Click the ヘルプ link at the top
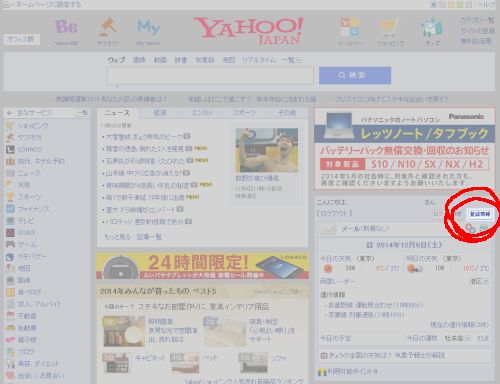The height and width of the screenshot is (384, 500). coord(487,4)
